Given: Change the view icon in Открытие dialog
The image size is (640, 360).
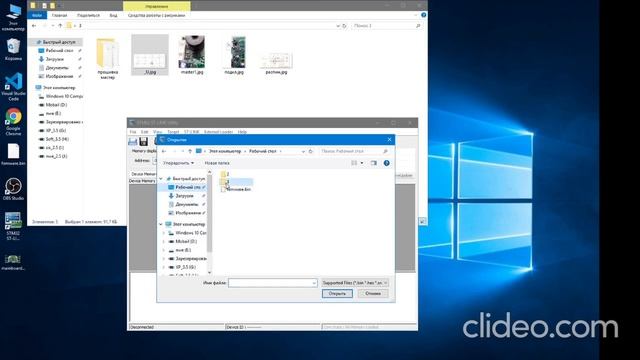Looking at the screenshot, I should tap(354, 163).
